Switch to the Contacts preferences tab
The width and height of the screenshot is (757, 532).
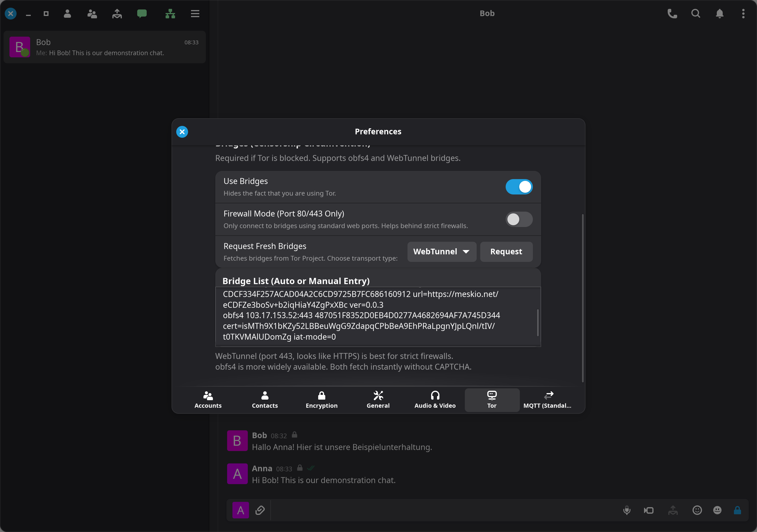tap(265, 400)
